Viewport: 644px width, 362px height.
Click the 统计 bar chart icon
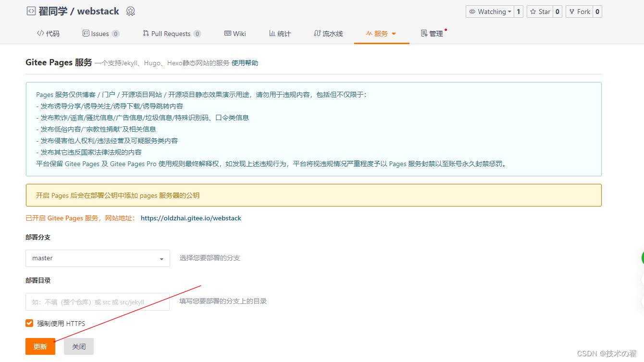pos(271,33)
